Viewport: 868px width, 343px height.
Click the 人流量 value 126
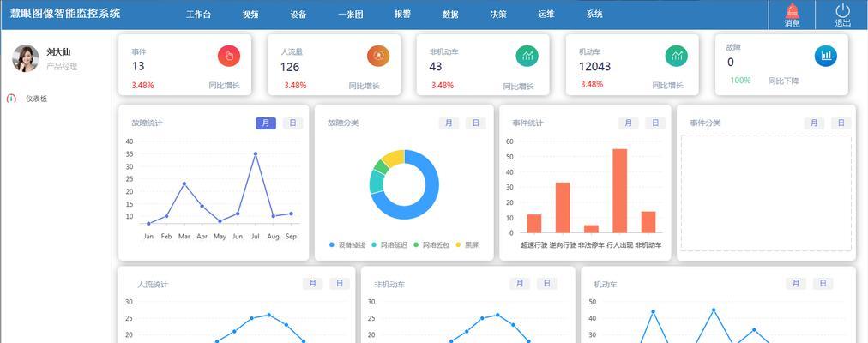tap(290, 68)
